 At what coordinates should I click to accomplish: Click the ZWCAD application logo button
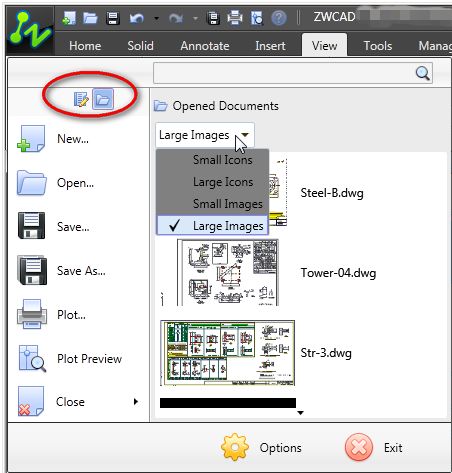click(30, 31)
